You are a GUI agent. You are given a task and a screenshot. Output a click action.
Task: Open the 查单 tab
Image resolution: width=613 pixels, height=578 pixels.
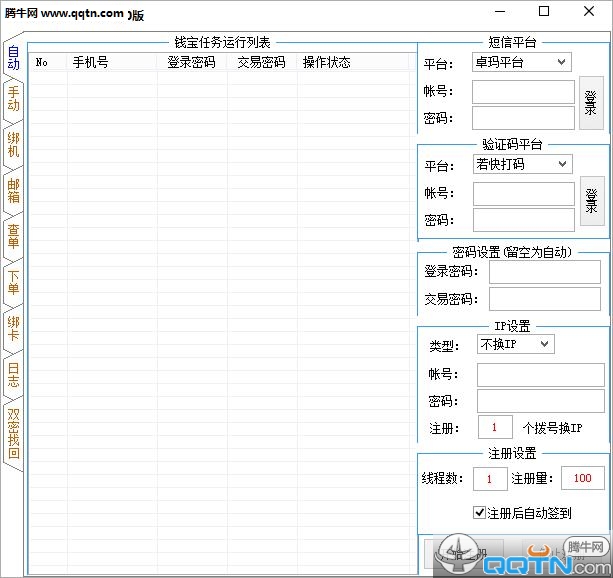(x=13, y=237)
